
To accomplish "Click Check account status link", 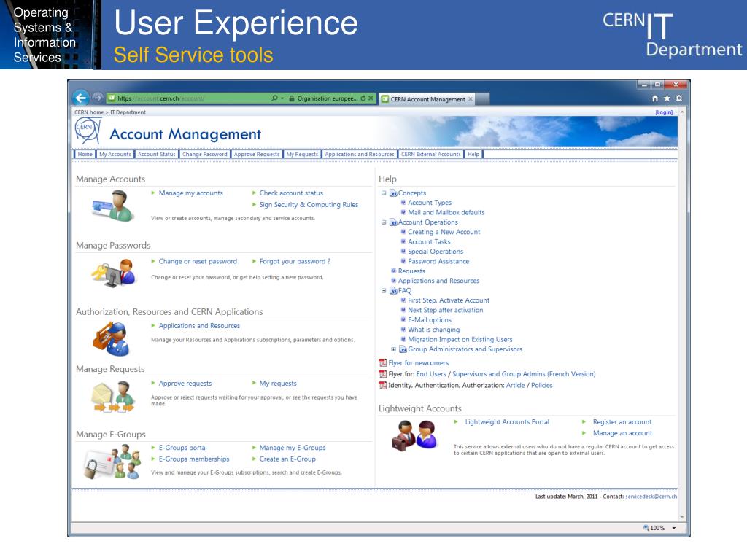I will (291, 192).
